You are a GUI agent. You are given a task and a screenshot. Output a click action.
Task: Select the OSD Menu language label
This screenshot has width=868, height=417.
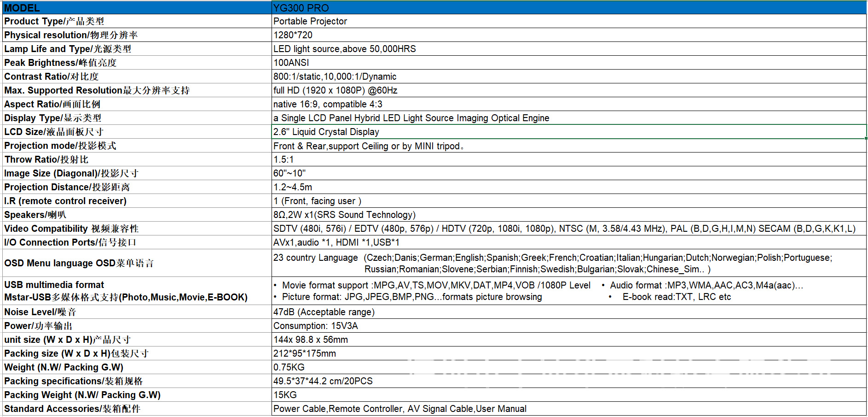coord(137,263)
